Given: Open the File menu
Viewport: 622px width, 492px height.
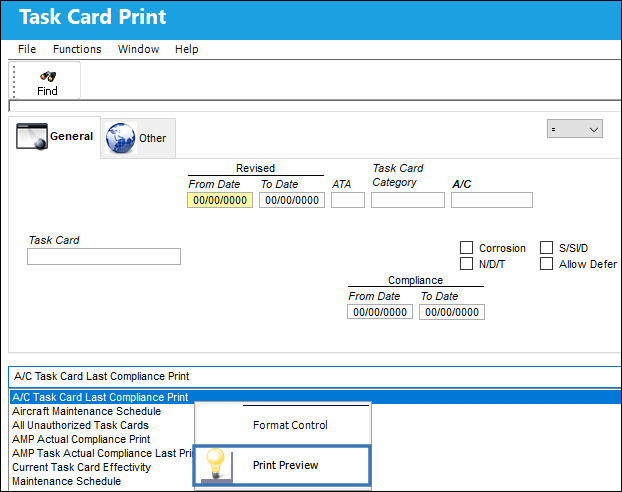Looking at the screenshot, I should (x=27, y=49).
